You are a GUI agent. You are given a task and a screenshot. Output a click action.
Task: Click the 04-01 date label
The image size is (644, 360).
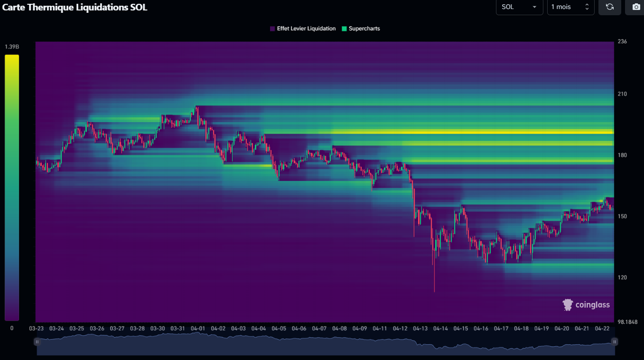coord(198,328)
